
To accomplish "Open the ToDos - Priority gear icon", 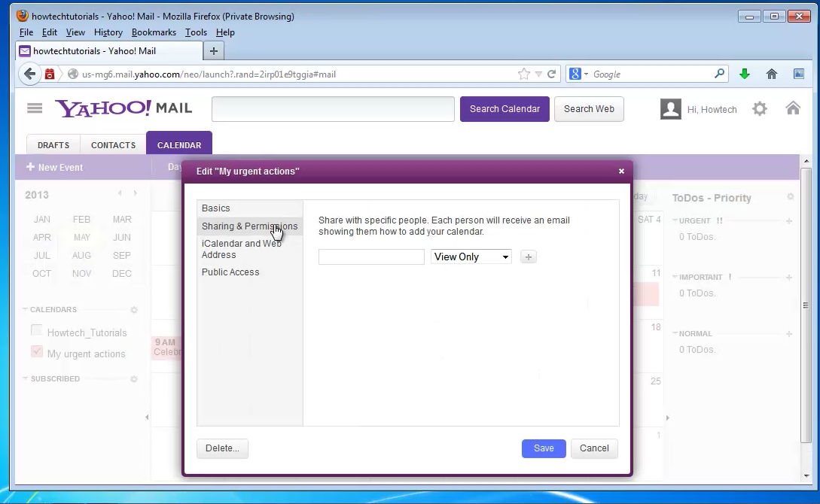I will tap(790, 197).
